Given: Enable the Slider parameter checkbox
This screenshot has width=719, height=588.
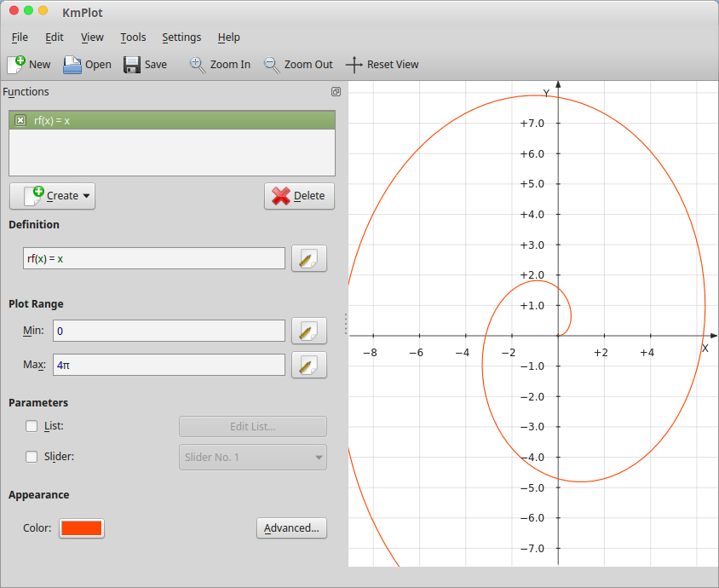Looking at the screenshot, I should (32, 457).
